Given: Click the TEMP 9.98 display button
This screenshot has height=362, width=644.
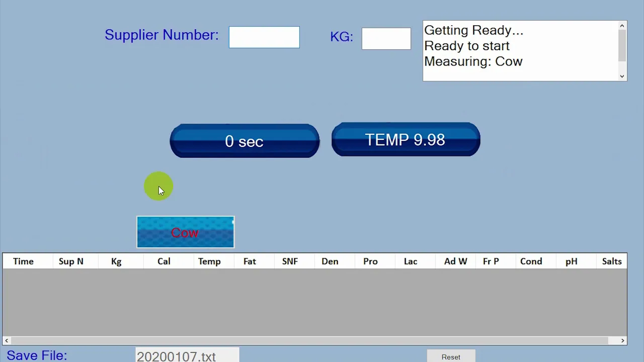Looking at the screenshot, I should pos(406,139).
